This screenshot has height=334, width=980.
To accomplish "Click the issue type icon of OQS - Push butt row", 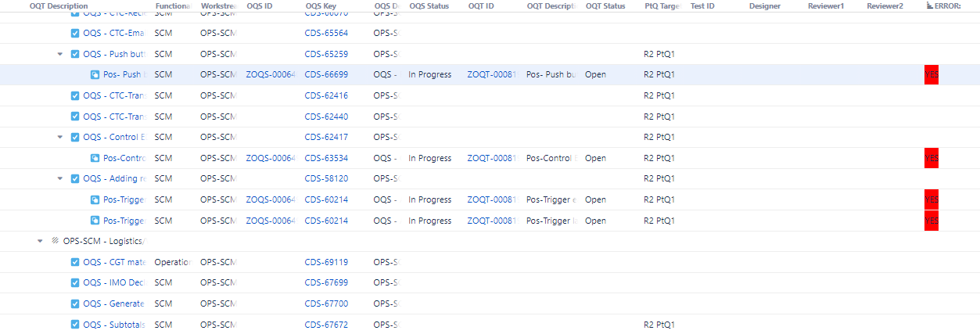I will (x=75, y=54).
